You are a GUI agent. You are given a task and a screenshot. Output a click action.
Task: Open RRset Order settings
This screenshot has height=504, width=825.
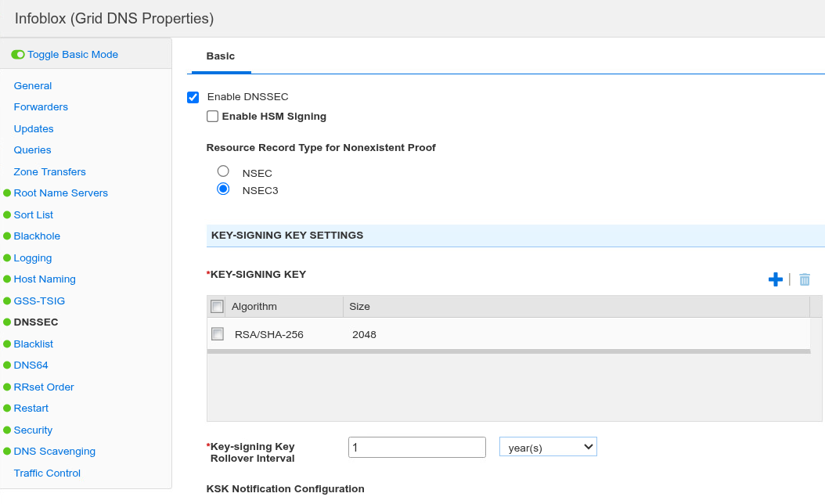pyautogui.click(x=44, y=387)
